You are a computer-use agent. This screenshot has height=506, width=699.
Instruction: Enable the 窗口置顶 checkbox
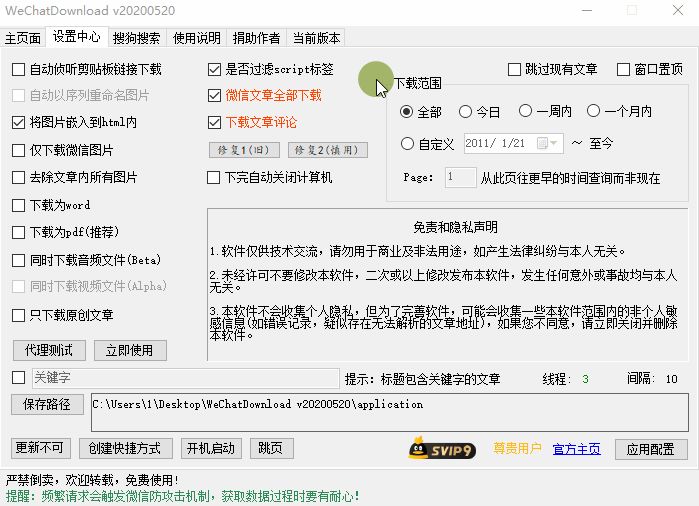tap(623, 70)
